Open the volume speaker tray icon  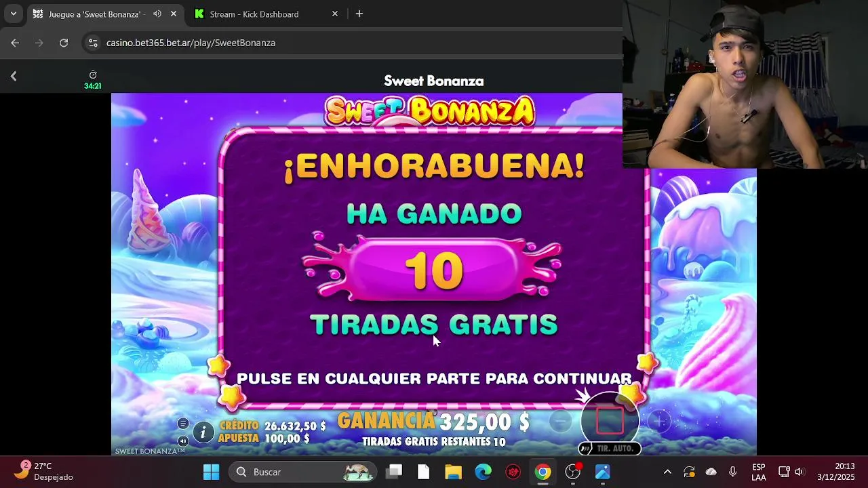tap(799, 472)
